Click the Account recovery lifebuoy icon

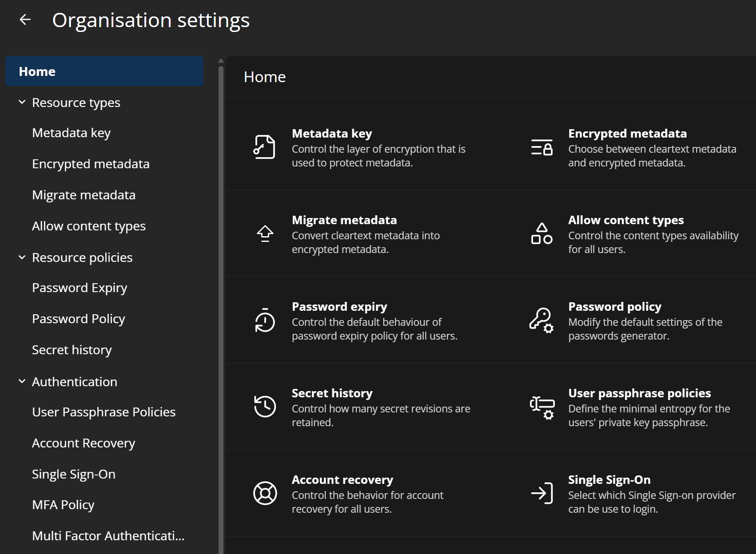[265, 493]
